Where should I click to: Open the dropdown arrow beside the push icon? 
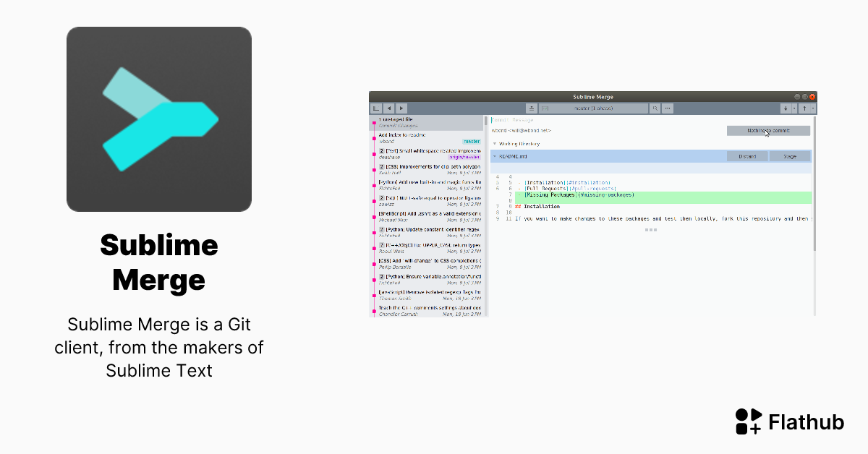(814, 108)
